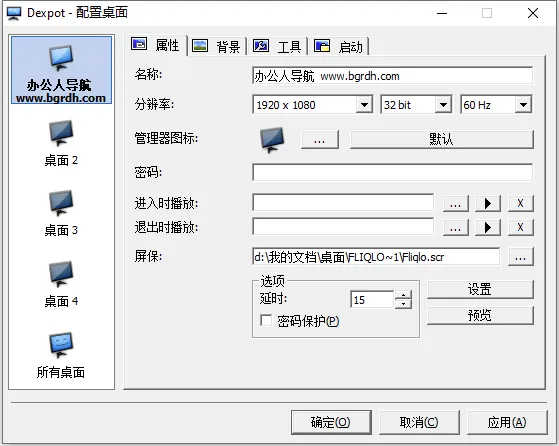Click the 预览 screensaver preview button
The height and width of the screenshot is (446, 559).
point(480,315)
